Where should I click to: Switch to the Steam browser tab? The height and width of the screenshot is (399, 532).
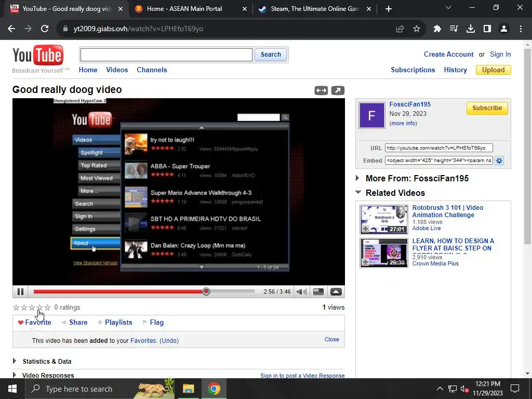pos(315,9)
